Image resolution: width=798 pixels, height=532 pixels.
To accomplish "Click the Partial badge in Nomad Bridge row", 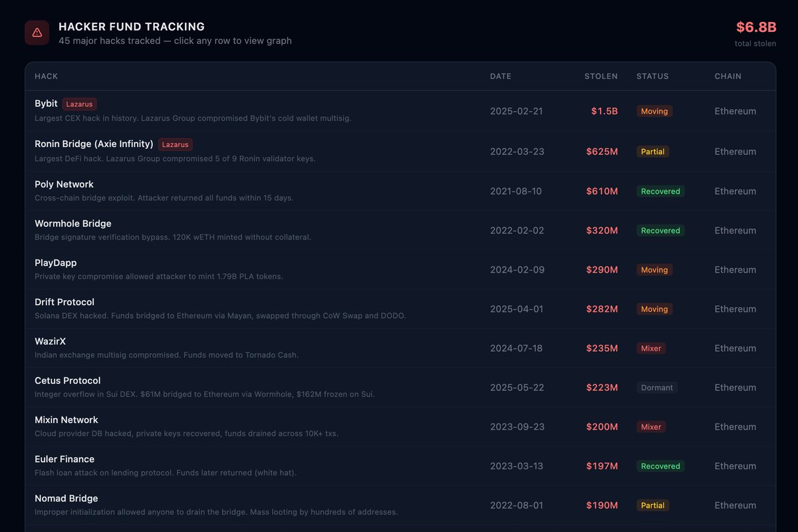I will coord(653,505).
